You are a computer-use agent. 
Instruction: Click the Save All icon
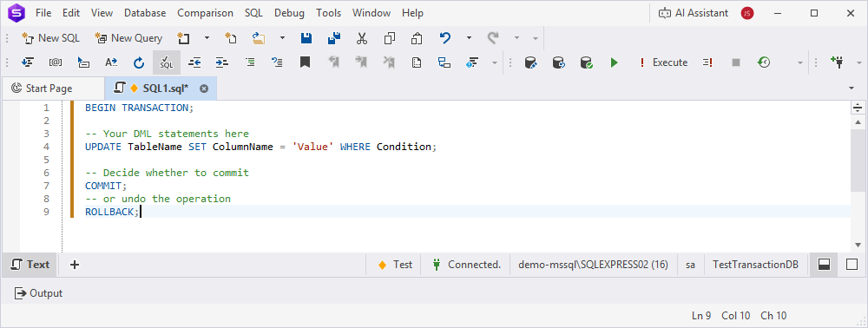pos(334,38)
